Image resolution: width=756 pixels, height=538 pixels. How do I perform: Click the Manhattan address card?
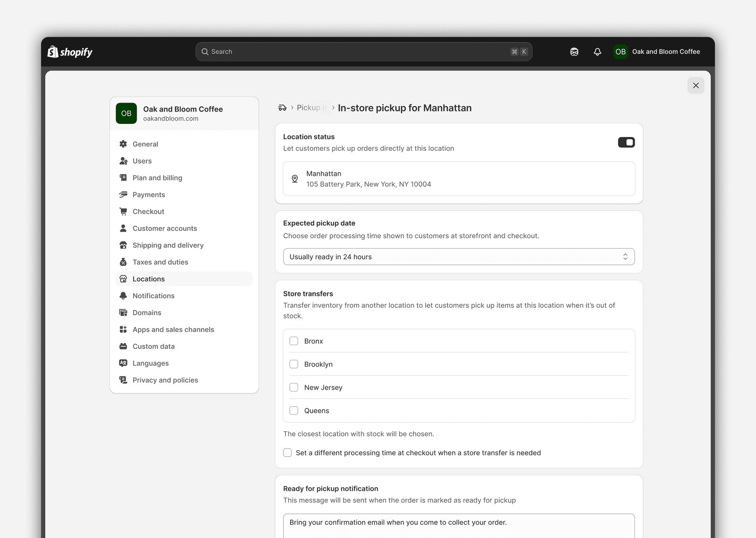tap(459, 179)
